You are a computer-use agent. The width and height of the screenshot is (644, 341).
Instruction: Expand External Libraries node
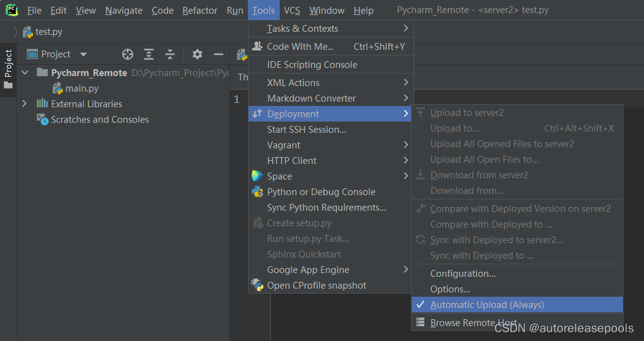coord(24,103)
